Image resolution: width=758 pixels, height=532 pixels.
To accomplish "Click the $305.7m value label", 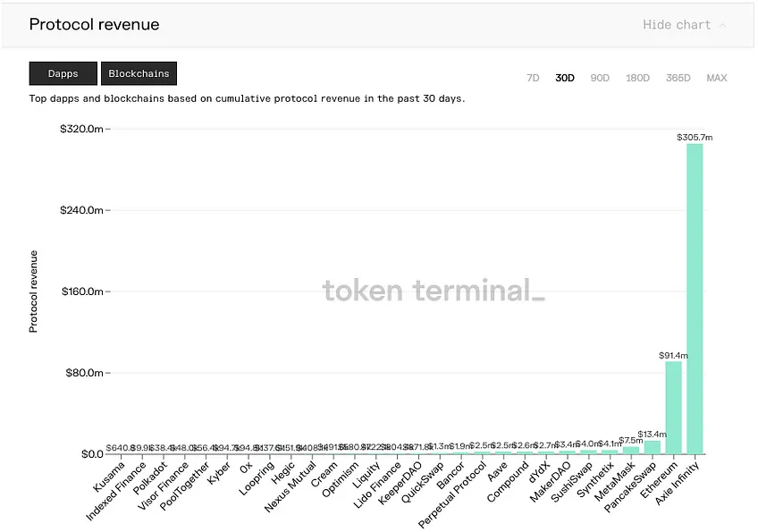I will 695,138.
